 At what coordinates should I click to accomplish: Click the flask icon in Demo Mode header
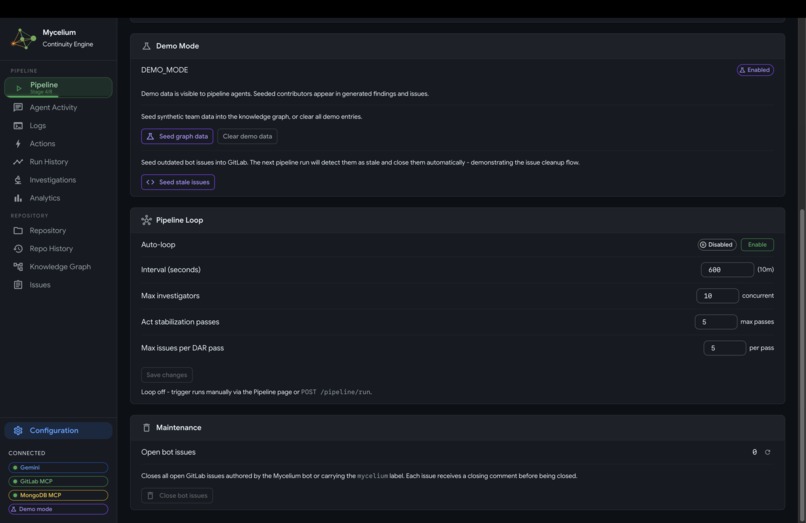(146, 46)
